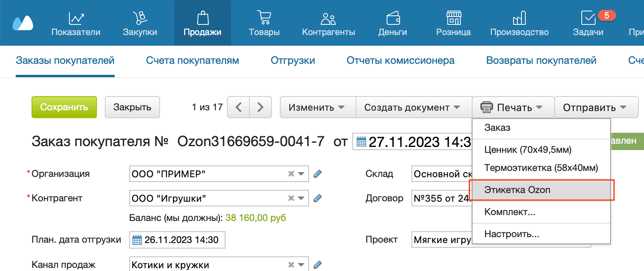Open the Отправить dropdown

click(x=596, y=107)
